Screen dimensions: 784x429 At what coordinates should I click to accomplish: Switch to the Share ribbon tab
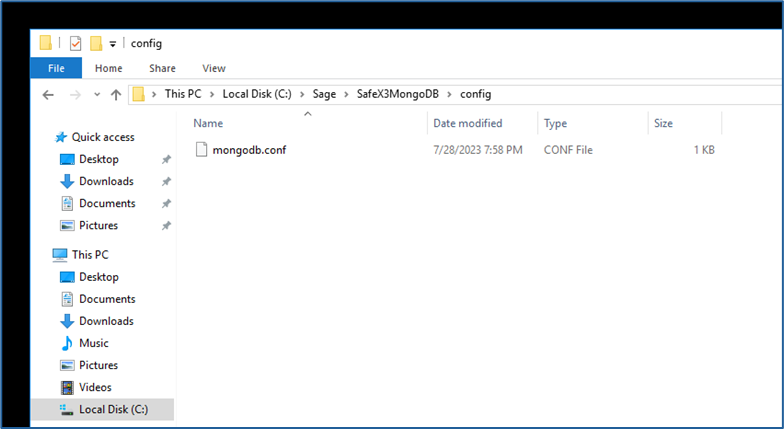162,68
